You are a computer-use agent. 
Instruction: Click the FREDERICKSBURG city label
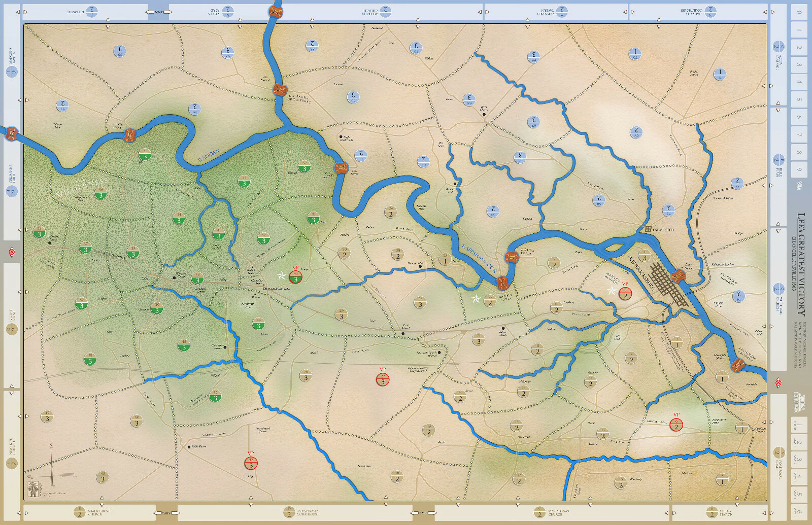tap(641, 273)
